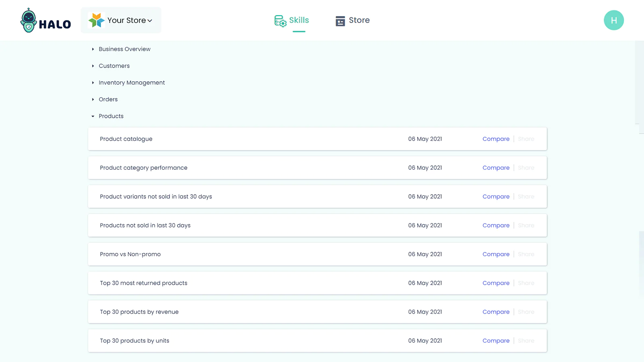Share Top 30 products by units
This screenshot has width=644, height=362.
(526, 341)
